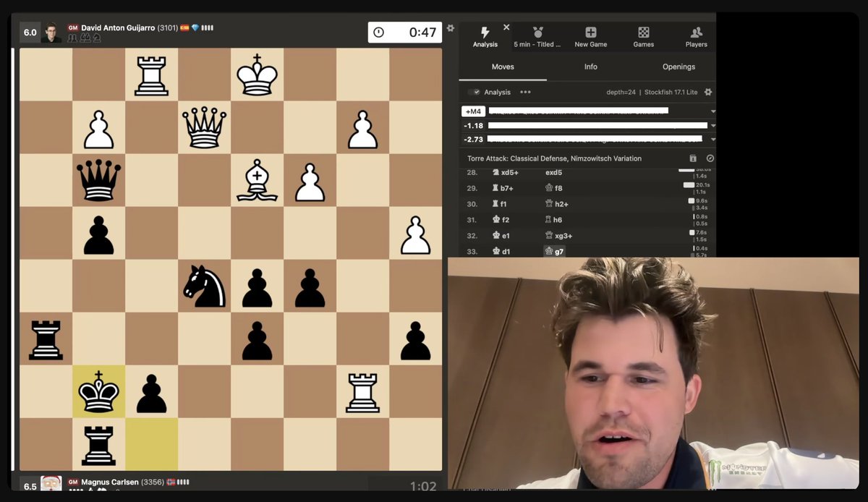Screen dimensions: 868x502
Task: Click the Torre Attack opening name
Action: [553, 158]
